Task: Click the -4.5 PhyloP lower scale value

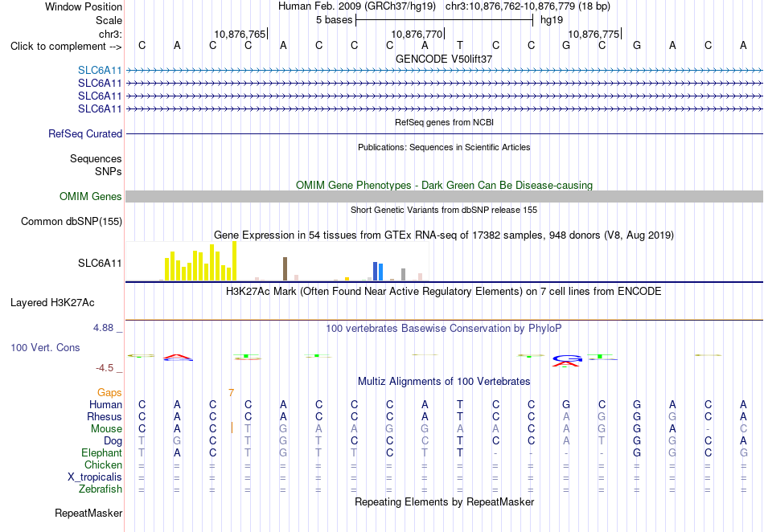Action: click(x=105, y=368)
